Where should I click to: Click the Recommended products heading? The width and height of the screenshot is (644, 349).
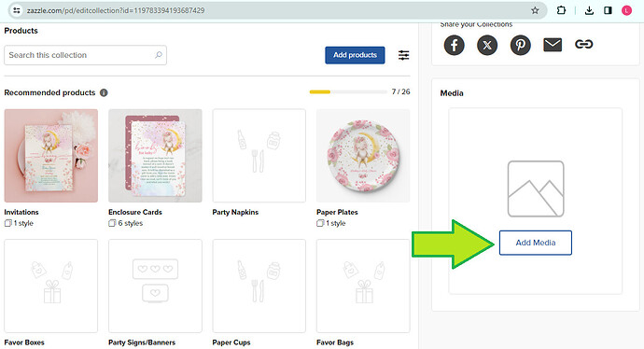coord(49,92)
